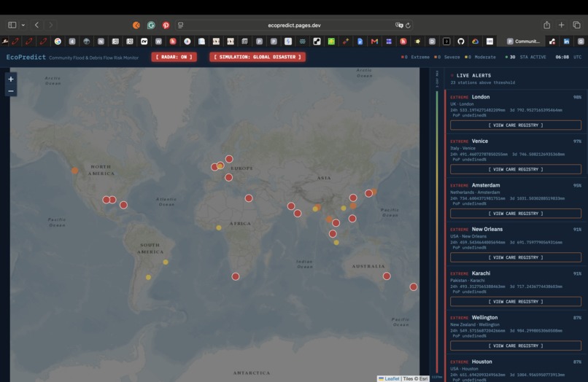This screenshot has width=588, height=382.
Task: Switch to the pinned Google Cloud tab
Action: (475, 42)
